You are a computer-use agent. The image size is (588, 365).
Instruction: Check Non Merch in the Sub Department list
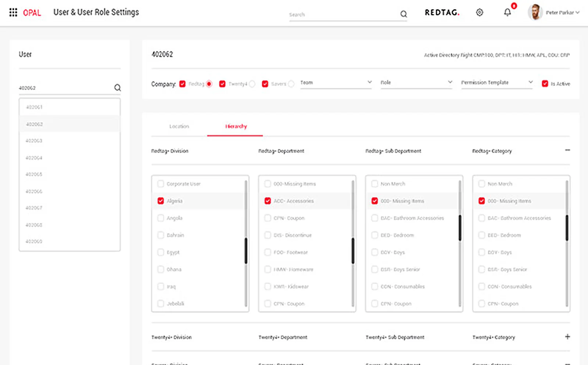pos(374,184)
